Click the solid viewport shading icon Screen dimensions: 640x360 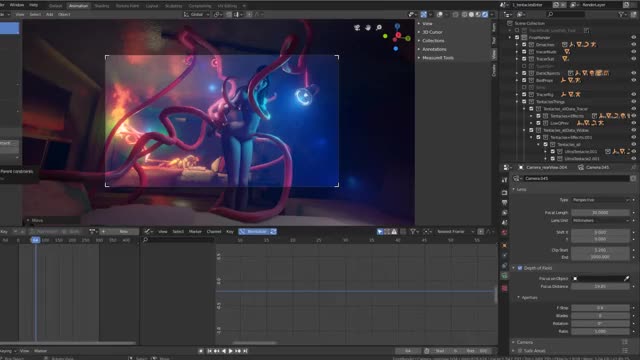471,14
